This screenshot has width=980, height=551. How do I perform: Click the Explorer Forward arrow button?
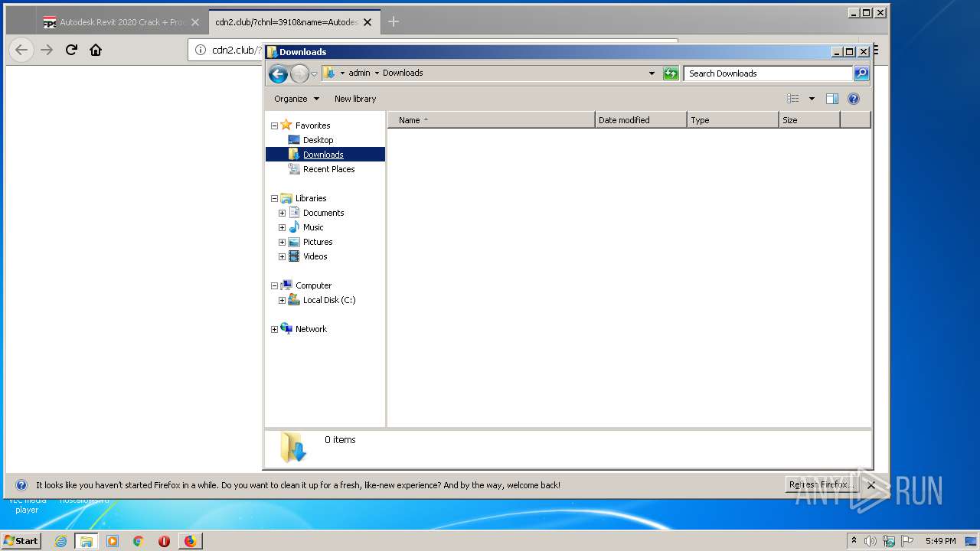(299, 73)
